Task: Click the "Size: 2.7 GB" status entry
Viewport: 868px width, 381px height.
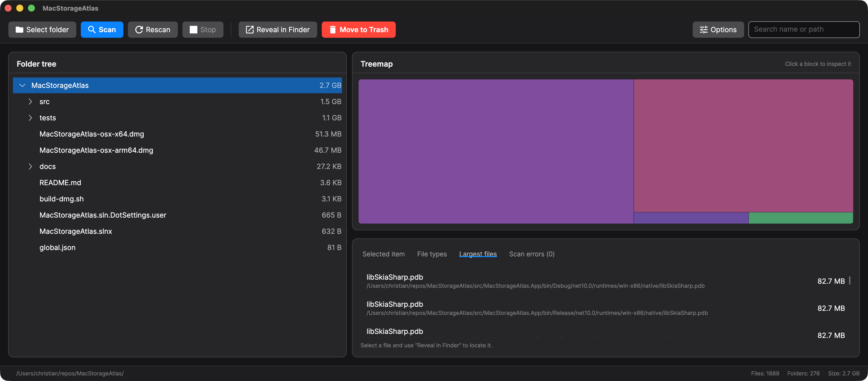Action: coord(844,373)
